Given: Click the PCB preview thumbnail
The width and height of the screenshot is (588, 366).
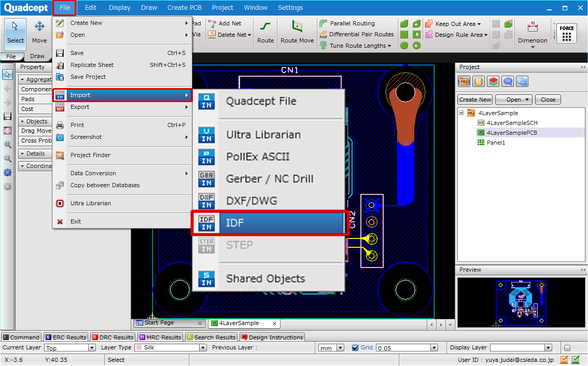Looking at the screenshot, I should tap(521, 302).
